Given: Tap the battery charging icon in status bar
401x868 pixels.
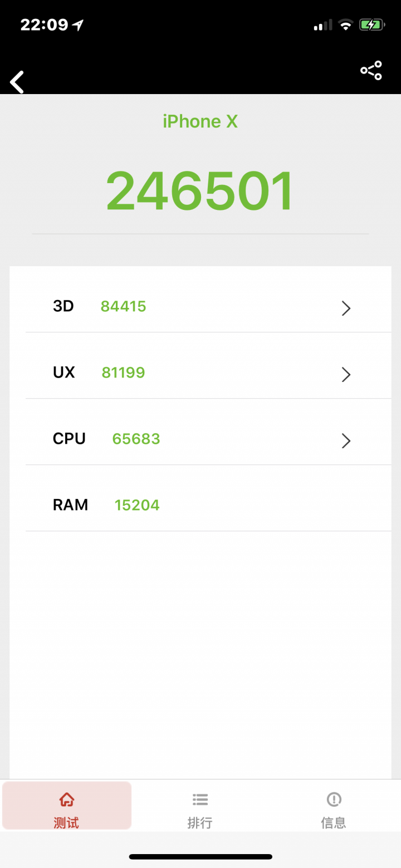Looking at the screenshot, I should [371, 24].
